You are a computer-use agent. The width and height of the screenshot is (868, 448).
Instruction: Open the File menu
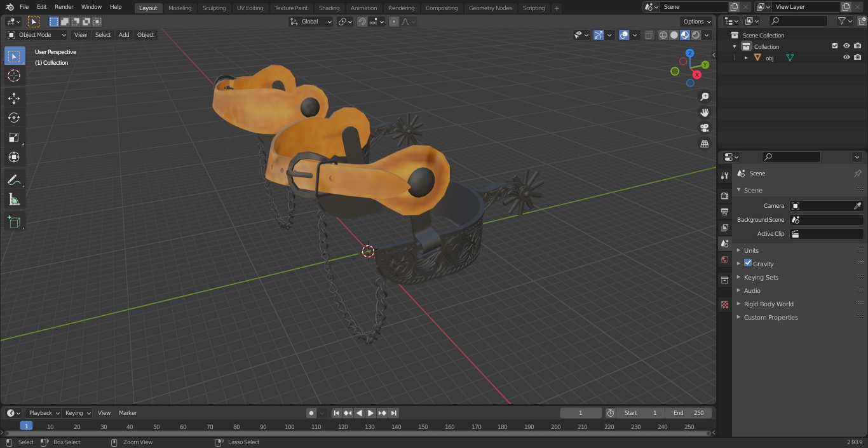(24, 7)
